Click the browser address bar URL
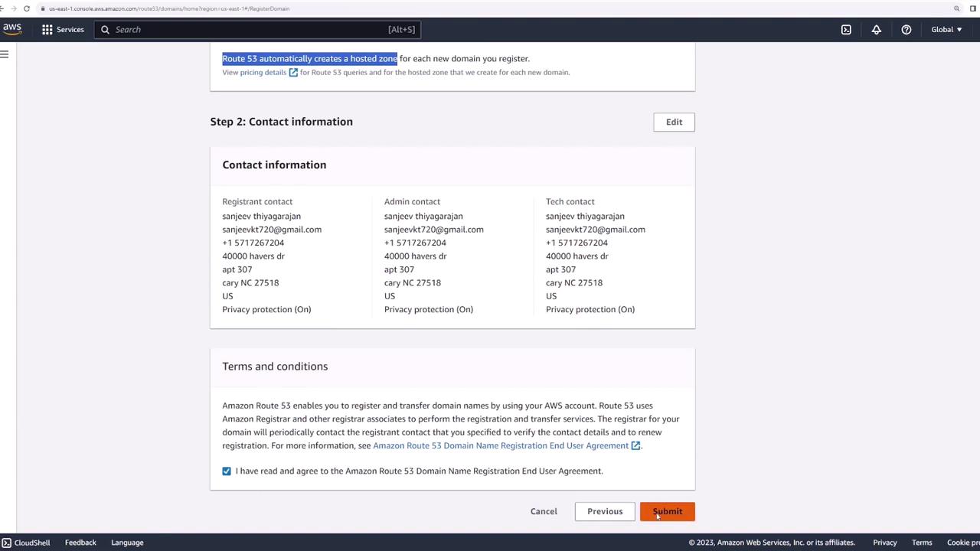Image resolution: width=980 pixels, height=551 pixels. 168,8
